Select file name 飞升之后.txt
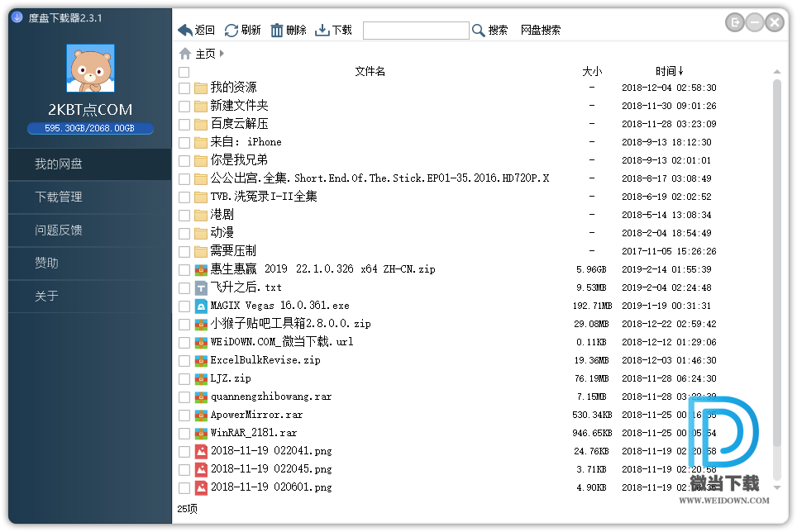 tap(246, 287)
